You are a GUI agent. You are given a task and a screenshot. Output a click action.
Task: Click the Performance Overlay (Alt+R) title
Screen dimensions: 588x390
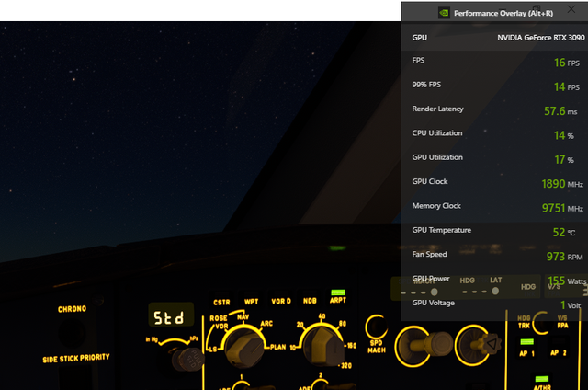tap(503, 14)
